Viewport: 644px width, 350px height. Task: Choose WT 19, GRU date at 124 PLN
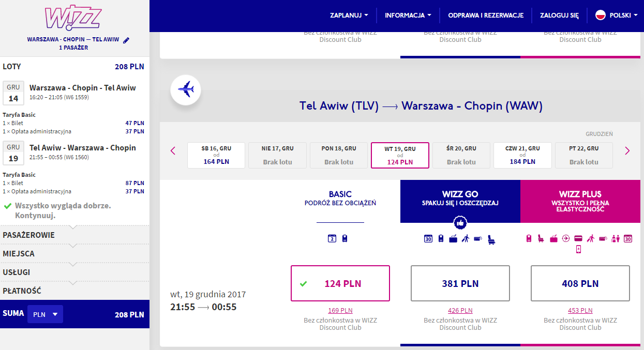pyautogui.click(x=400, y=155)
